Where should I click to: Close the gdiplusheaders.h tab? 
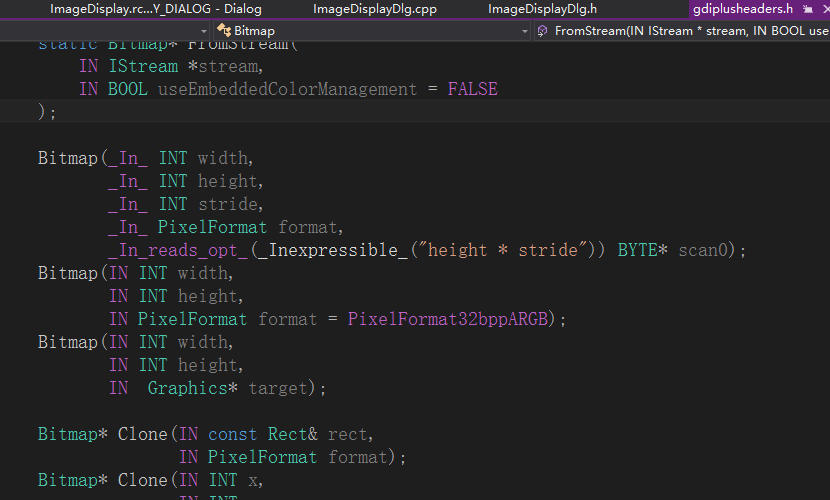pyautogui.click(x=826, y=9)
